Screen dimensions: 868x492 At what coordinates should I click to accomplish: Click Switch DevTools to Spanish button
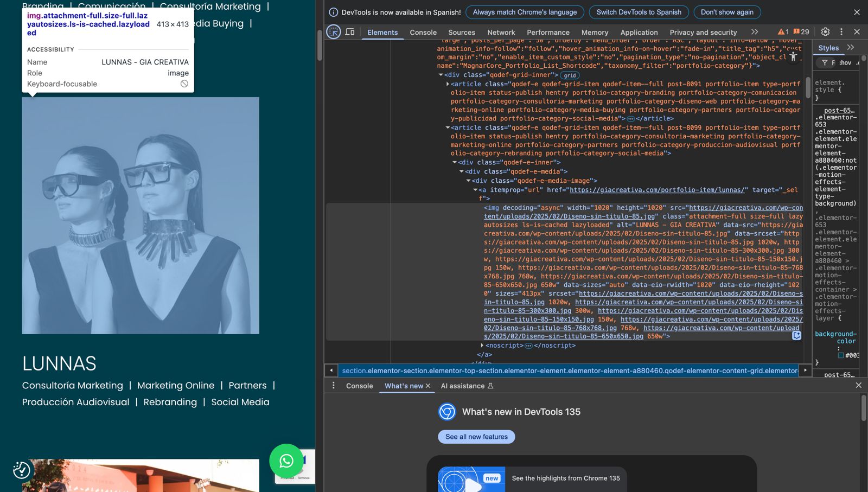(x=639, y=12)
